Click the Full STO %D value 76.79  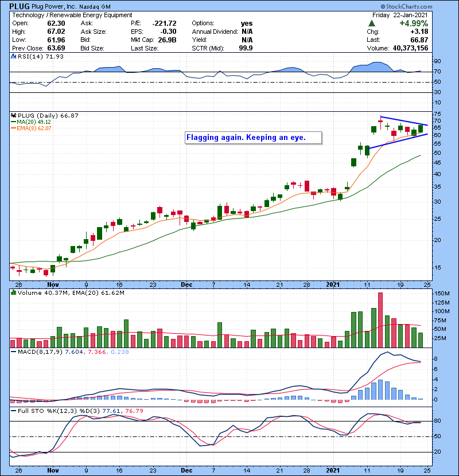[x=134, y=411]
